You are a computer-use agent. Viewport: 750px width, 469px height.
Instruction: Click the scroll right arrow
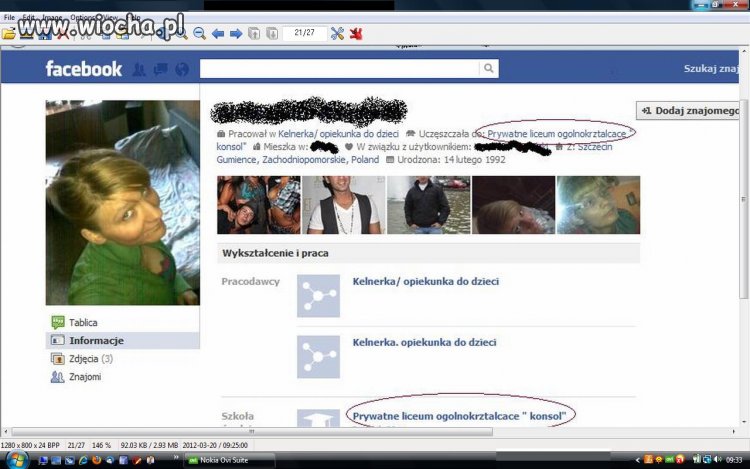coord(734,432)
